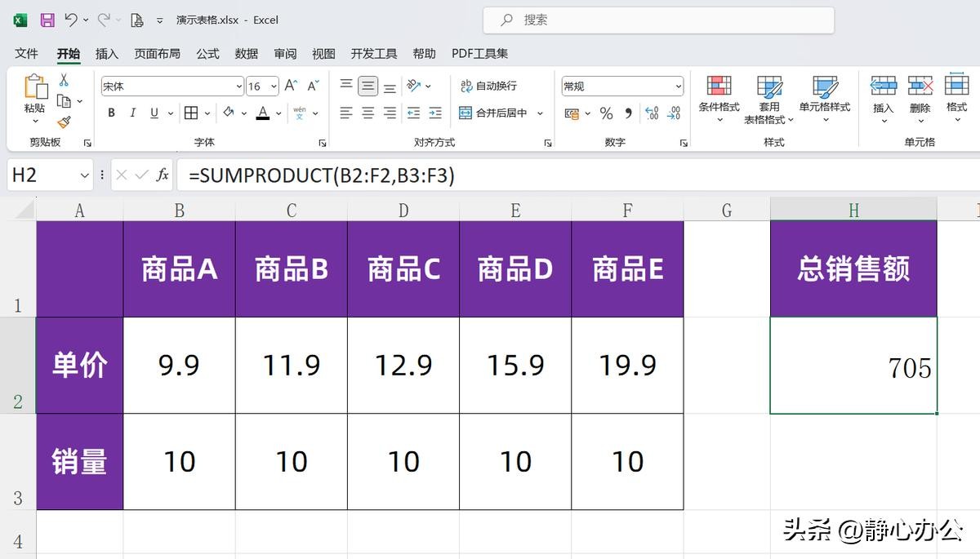Click the Increase Decimal icon
The image size is (980, 559).
pos(652,113)
